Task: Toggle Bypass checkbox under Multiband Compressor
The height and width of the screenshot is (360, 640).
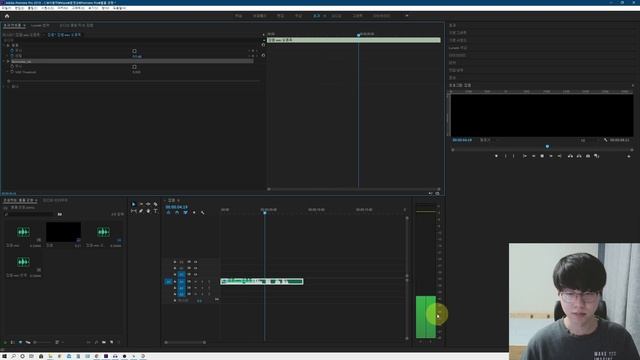Action: tap(134, 67)
